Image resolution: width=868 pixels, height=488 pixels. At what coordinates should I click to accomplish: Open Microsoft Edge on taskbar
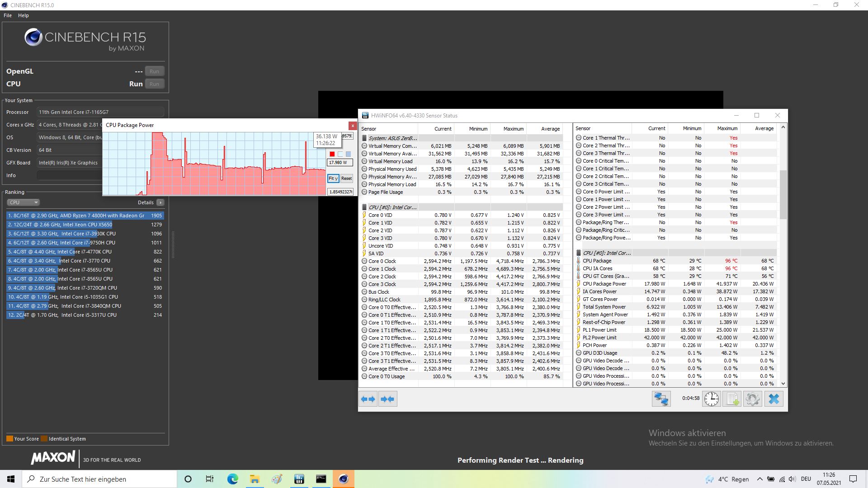[x=232, y=479]
